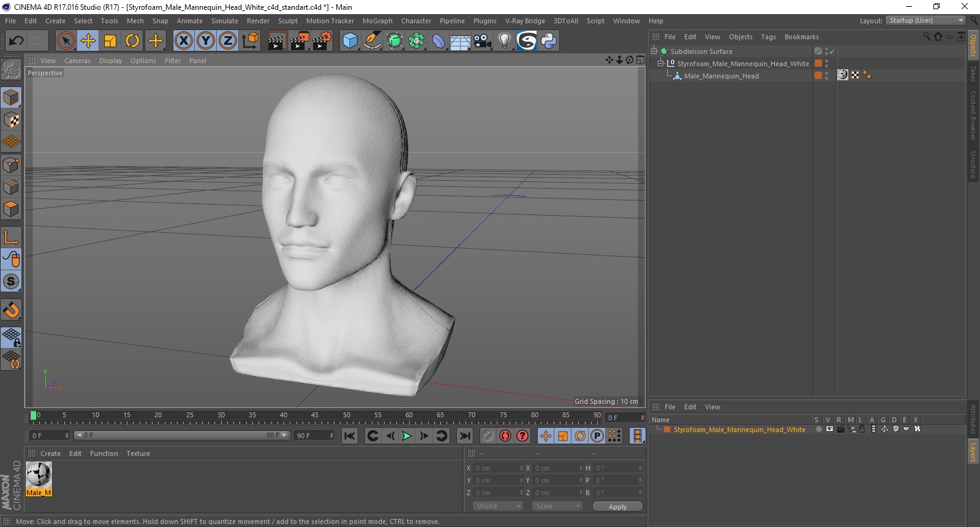The height and width of the screenshot is (527, 980).
Task: Click the Play forward button
Action: (407, 436)
